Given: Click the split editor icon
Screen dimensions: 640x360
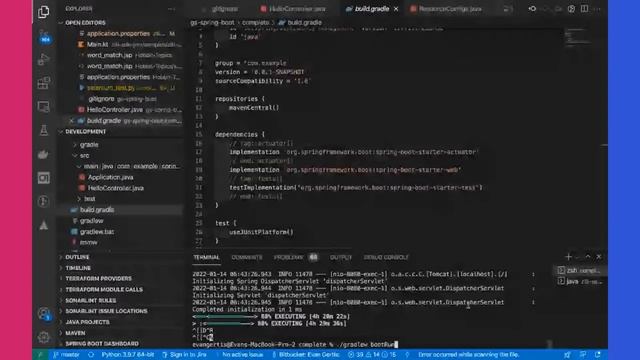Looking at the screenshot, I should [x=584, y=9].
